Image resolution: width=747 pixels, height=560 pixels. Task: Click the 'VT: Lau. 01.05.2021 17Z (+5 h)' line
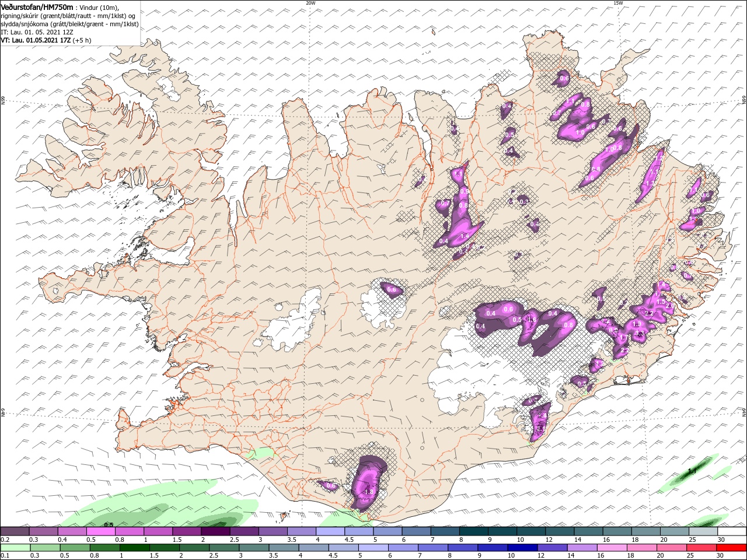[x=46, y=40]
